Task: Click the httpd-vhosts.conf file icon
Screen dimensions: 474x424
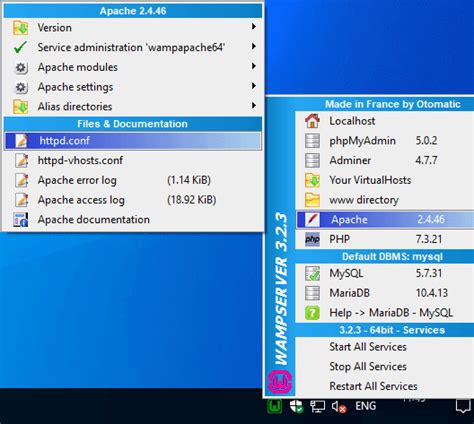Action: [22, 160]
